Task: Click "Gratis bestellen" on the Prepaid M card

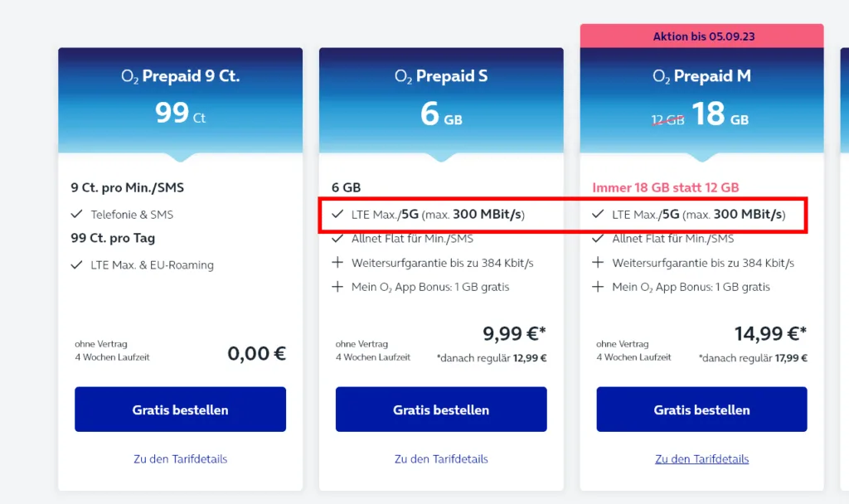Action: pyautogui.click(x=701, y=409)
